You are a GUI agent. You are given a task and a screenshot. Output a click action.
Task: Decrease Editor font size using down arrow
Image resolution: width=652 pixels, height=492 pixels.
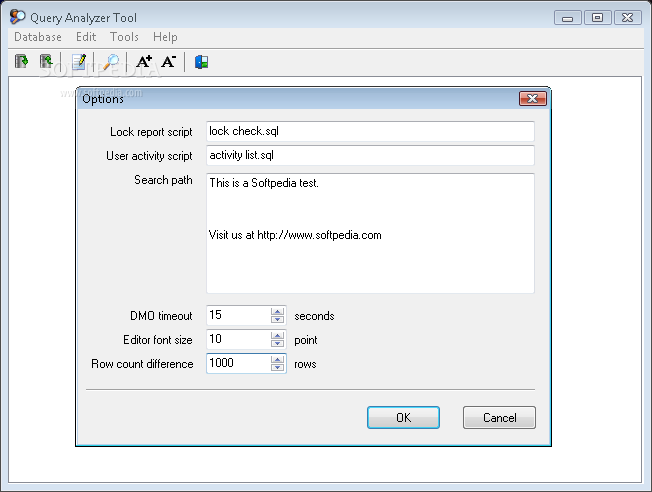277,344
